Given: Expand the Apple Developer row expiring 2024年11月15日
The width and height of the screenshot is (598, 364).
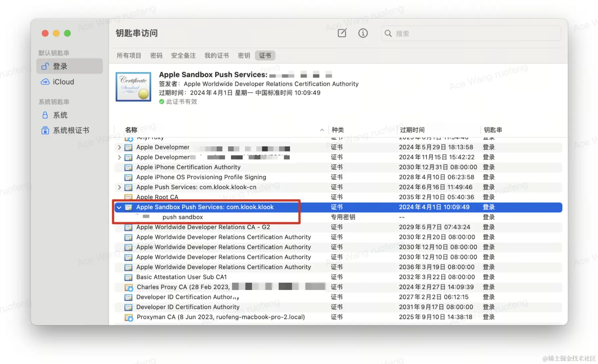Looking at the screenshot, I should point(119,157).
